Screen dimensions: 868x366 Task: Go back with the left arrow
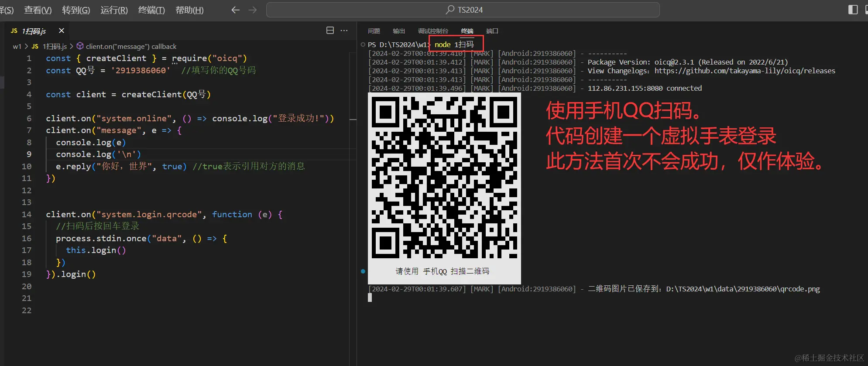point(236,10)
